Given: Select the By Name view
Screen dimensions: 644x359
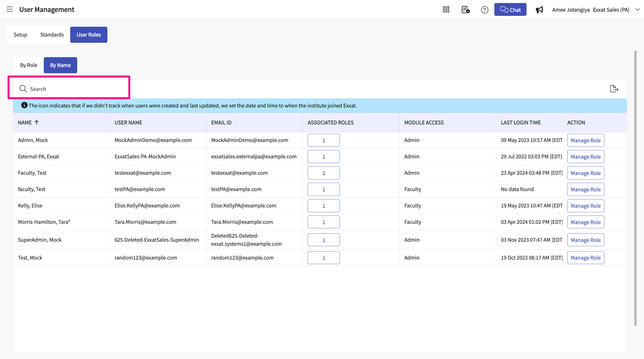Looking at the screenshot, I should pyautogui.click(x=60, y=65).
